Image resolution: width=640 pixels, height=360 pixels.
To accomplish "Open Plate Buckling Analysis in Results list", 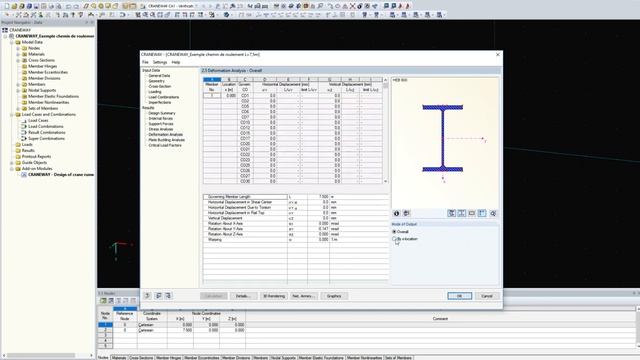I will pyautogui.click(x=167, y=140).
